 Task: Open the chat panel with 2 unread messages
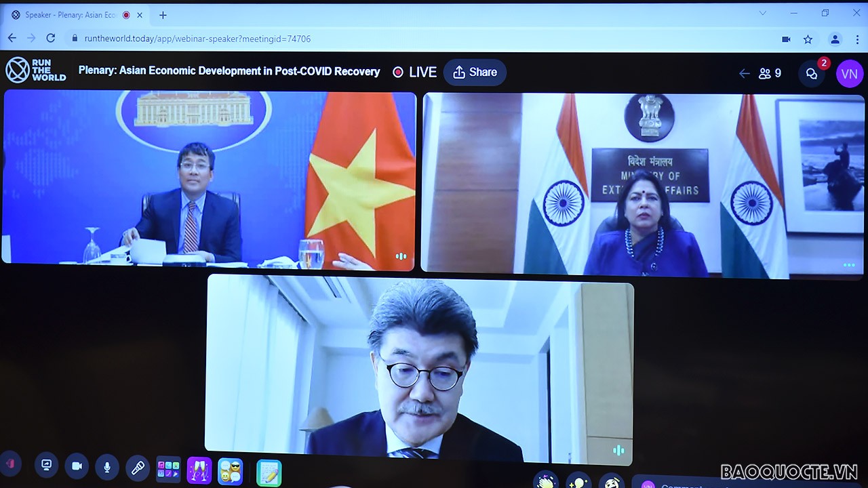click(x=812, y=73)
